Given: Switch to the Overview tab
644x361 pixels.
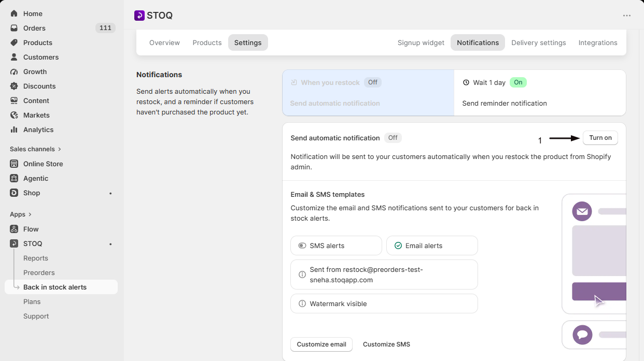Looking at the screenshot, I should pyautogui.click(x=164, y=42).
